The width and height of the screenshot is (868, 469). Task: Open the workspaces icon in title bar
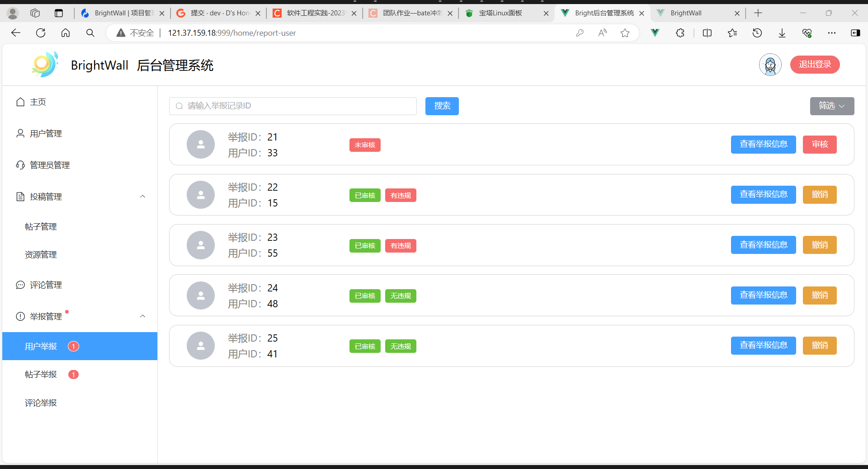coord(35,13)
